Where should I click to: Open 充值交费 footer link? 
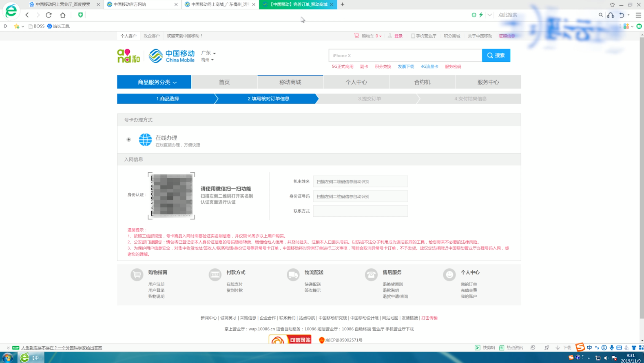tap(469, 290)
